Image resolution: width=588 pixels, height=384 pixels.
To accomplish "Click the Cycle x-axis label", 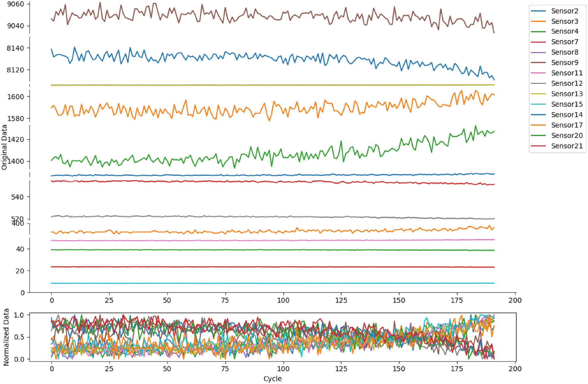I will pos(272,379).
